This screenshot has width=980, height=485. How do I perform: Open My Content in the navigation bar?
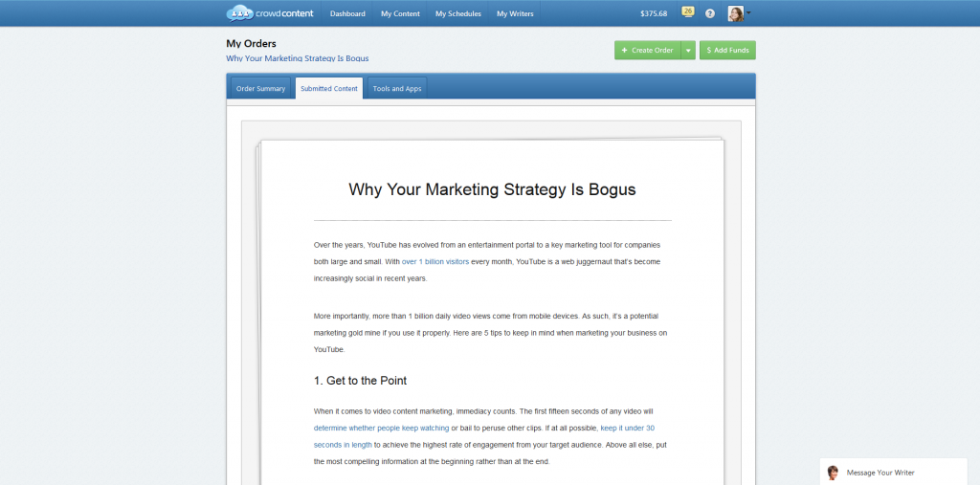click(x=400, y=13)
